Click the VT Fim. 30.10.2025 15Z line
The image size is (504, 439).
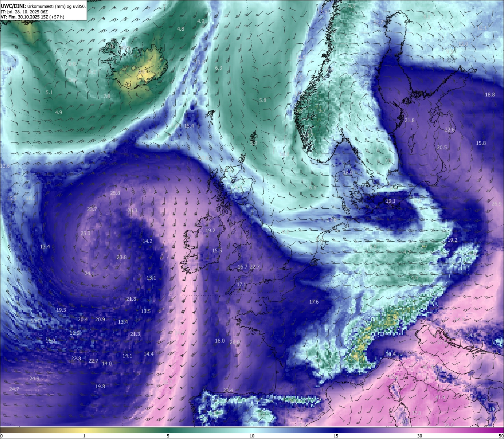point(33,17)
